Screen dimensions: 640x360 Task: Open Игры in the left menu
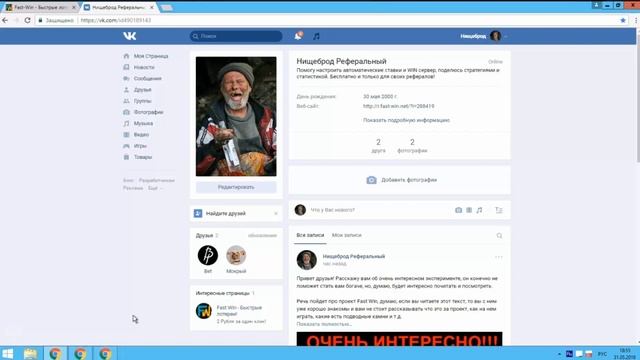pyautogui.click(x=140, y=146)
